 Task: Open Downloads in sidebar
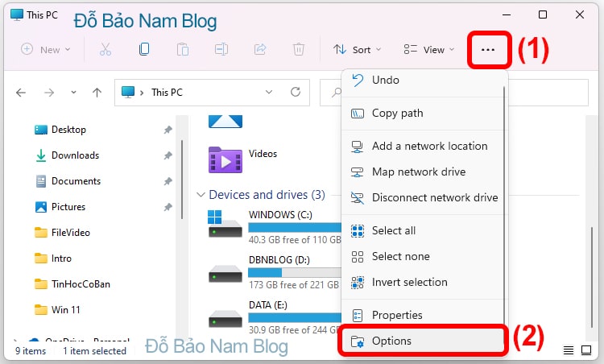pos(68,155)
